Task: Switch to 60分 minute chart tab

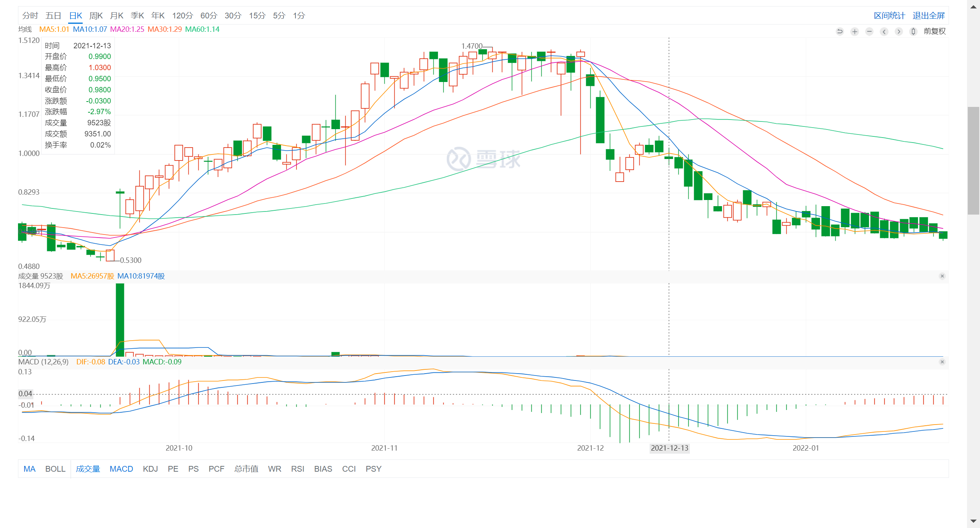Action: point(209,16)
